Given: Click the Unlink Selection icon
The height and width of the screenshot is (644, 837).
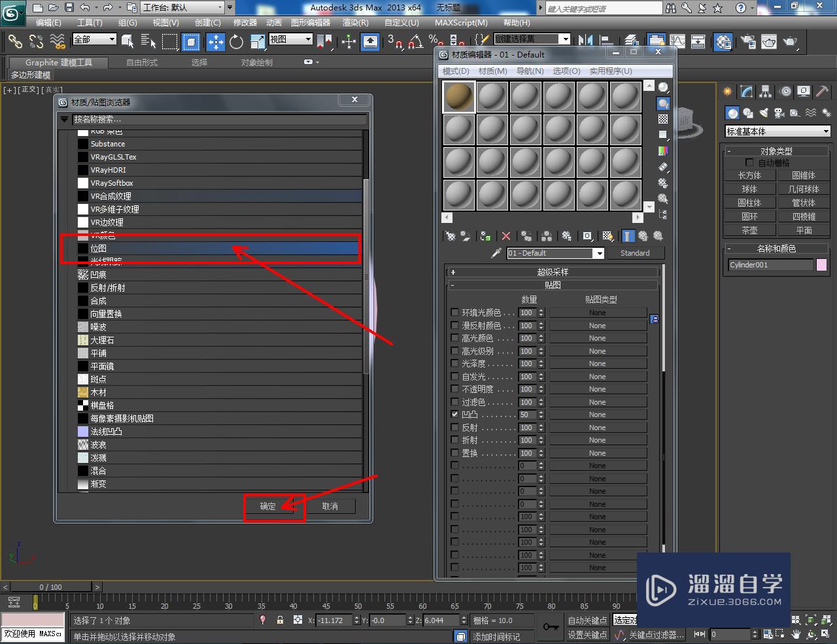Looking at the screenshot, I should 36,42.
